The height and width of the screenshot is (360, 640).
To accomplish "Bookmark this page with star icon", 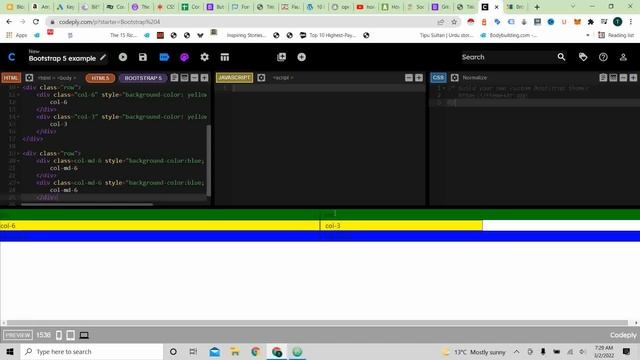I will click(454, 22).
